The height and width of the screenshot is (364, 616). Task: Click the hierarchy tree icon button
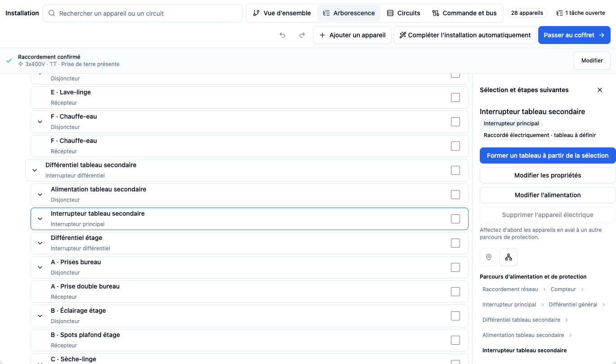tap(509, 257)
